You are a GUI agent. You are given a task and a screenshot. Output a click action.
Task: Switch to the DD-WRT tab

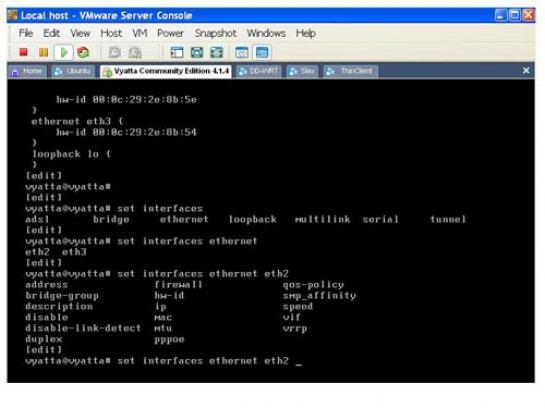point(259,71)
